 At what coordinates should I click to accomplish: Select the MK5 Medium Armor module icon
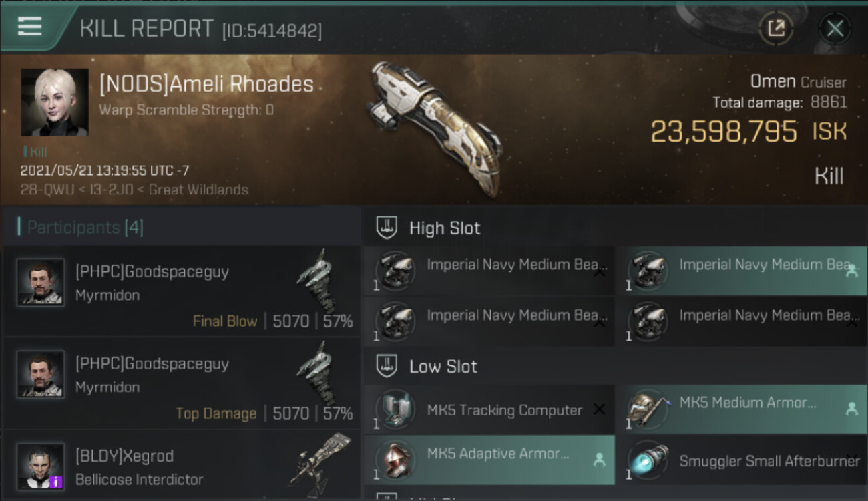[647, 409]
